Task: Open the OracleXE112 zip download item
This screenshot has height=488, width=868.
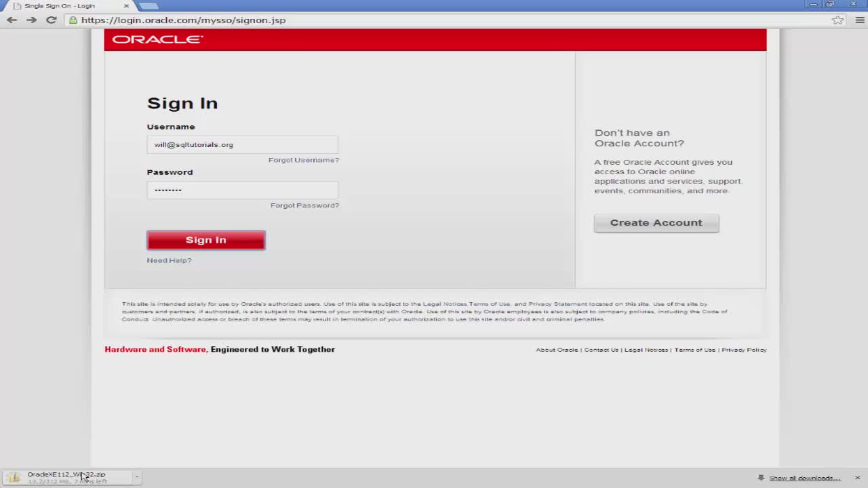Action: pyautogui.click(x=66, y=477)
